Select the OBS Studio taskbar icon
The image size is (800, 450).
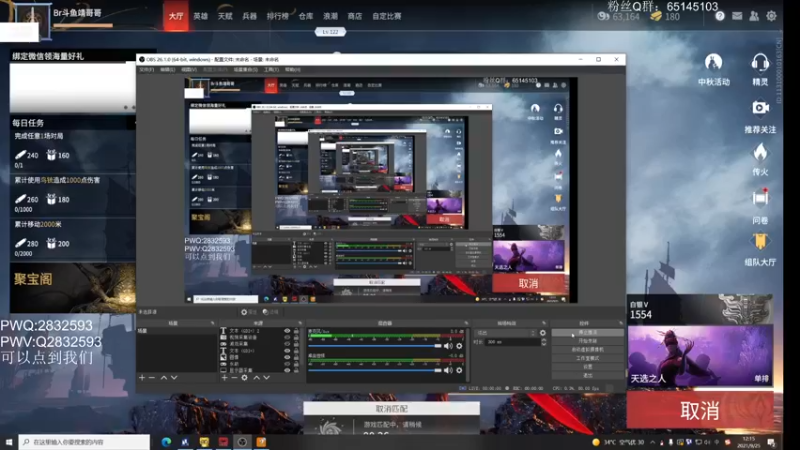click(242, 442)
